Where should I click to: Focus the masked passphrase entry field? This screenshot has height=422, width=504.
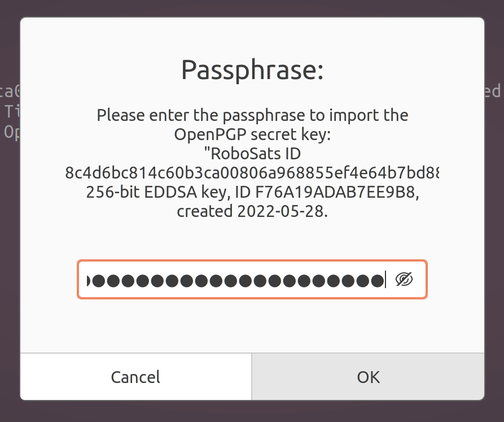click(237, 280)
